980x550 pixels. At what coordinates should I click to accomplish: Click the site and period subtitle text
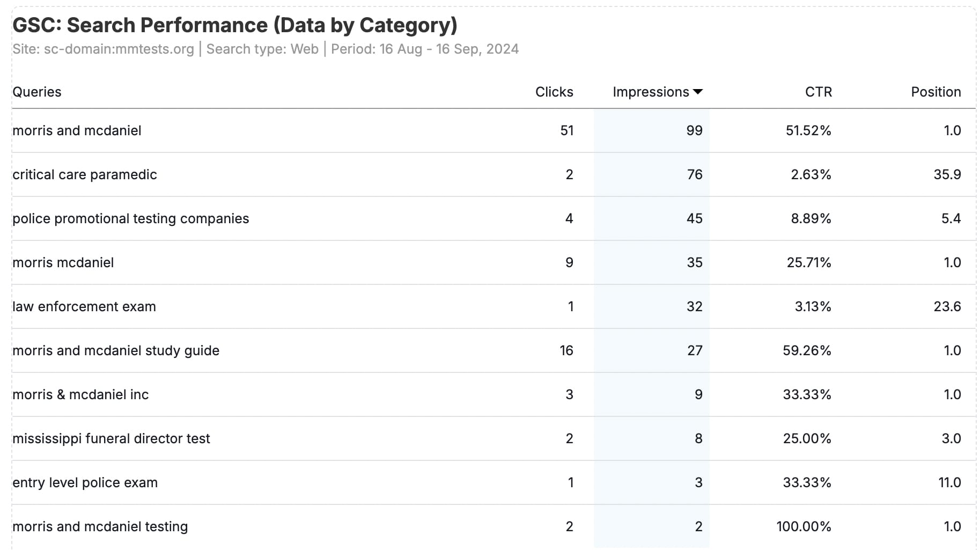click(x=266, y=49)
